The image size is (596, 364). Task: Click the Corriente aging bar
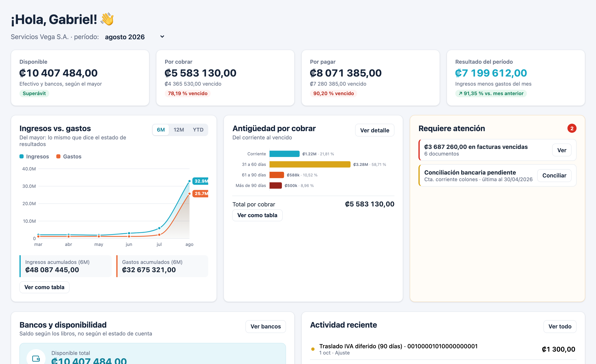pos(285,154)
